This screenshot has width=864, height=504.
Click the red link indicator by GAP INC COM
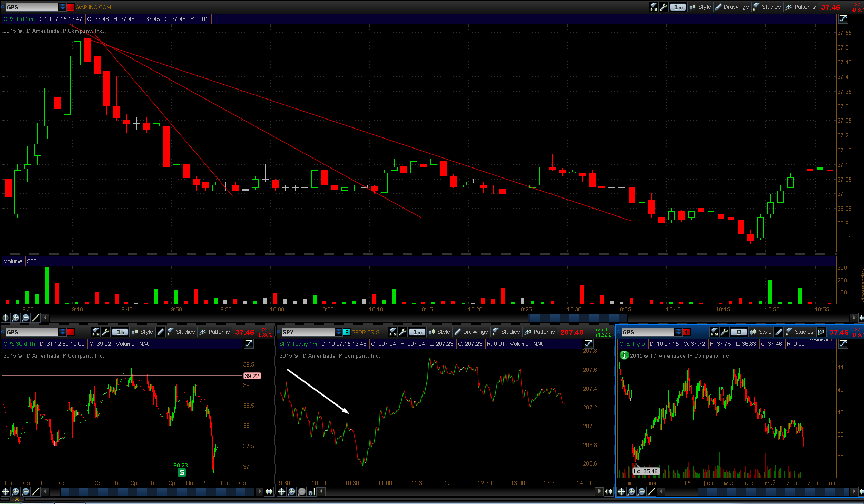pyautogui.click(x=71, y=7)
